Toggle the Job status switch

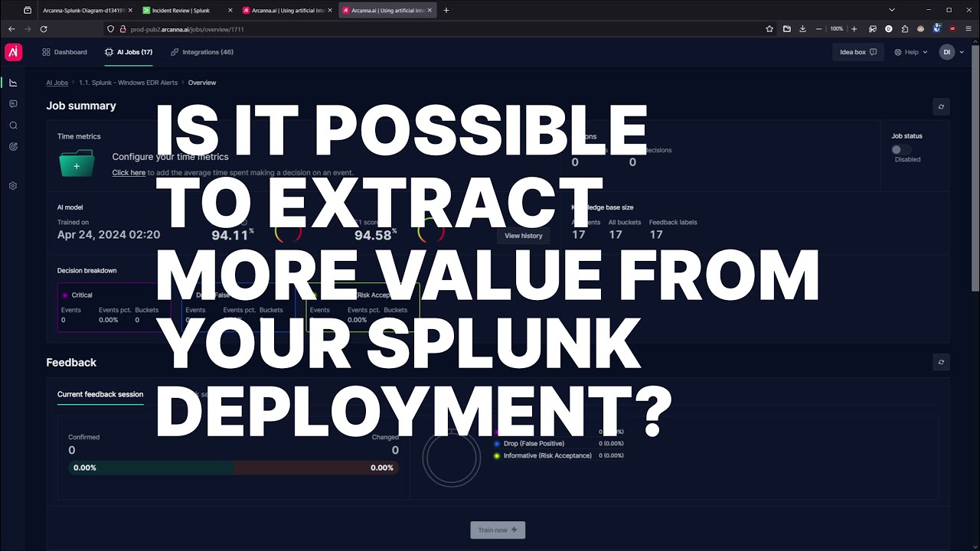900,150
